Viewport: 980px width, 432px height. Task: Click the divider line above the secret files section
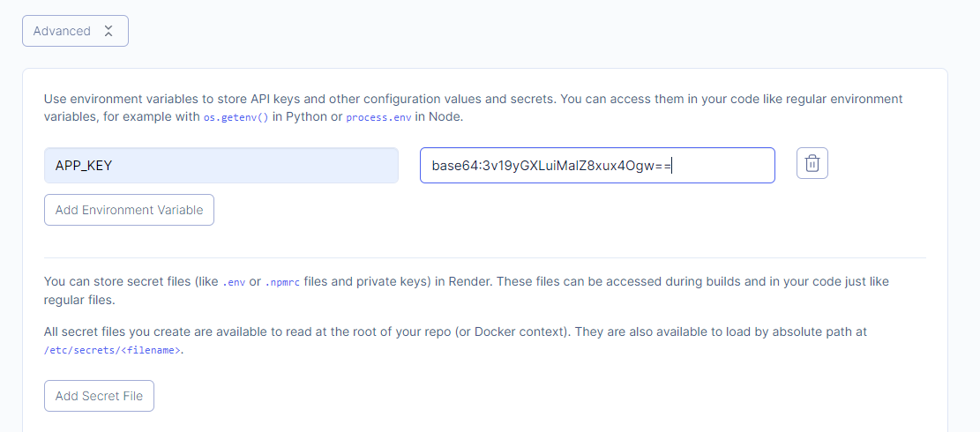485,257
